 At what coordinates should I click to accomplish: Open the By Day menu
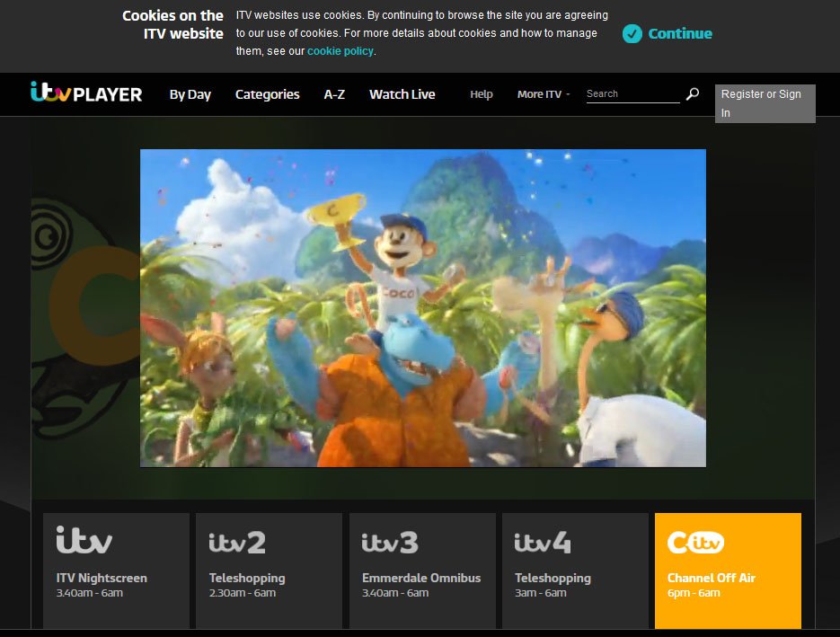(190, 94)
